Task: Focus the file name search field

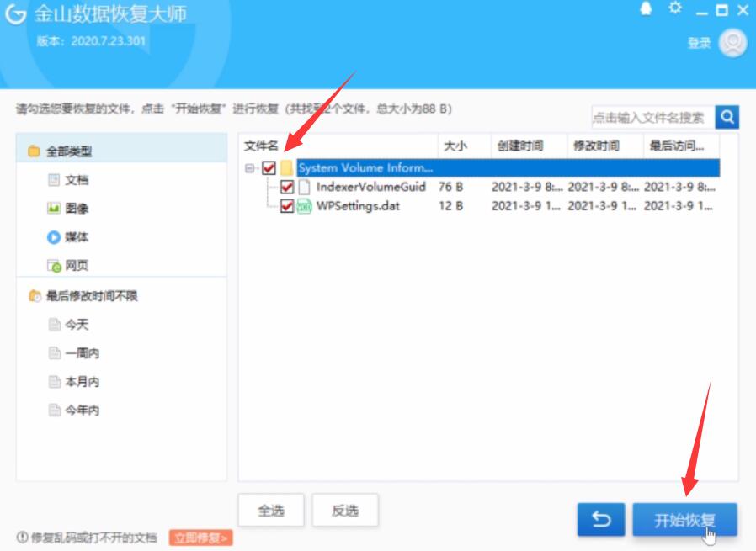Action: pos(653,117)
